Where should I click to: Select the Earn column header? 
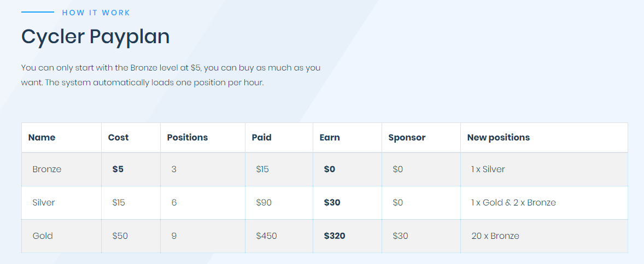(x=330, y=138)
